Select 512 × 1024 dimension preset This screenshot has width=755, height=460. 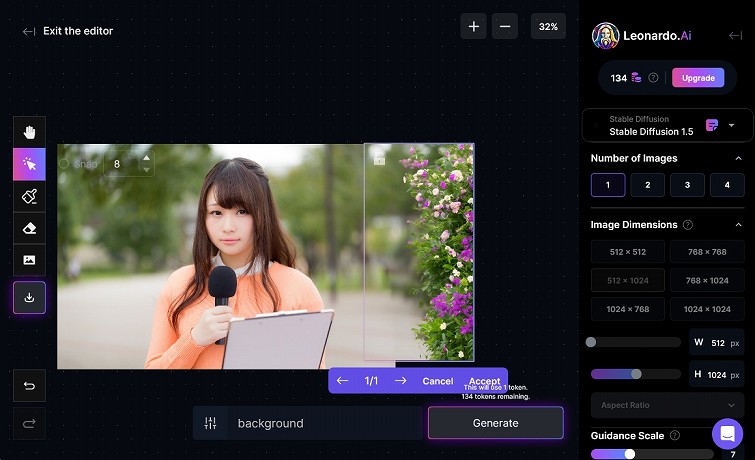628,280
